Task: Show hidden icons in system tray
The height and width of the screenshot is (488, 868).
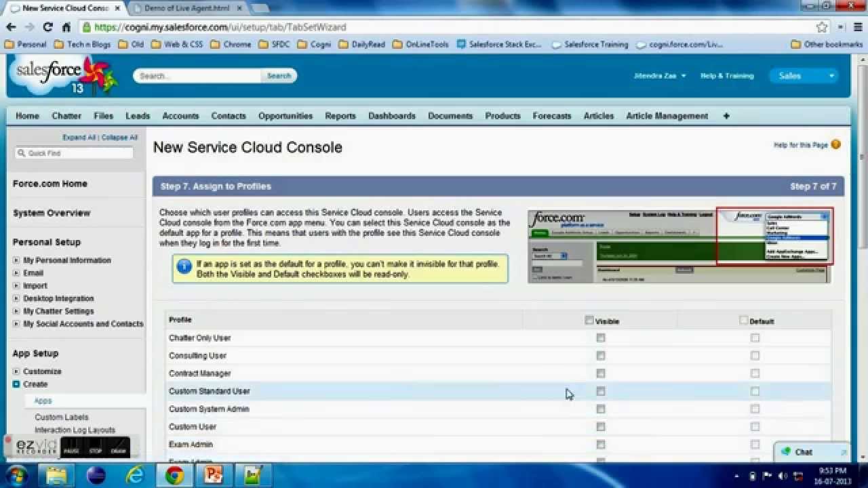Action: pyautogui.click(x=738, y=476)
